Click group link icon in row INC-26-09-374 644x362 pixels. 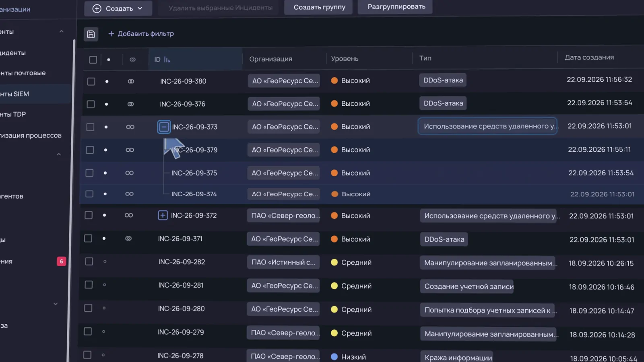(x=129, y=194)
